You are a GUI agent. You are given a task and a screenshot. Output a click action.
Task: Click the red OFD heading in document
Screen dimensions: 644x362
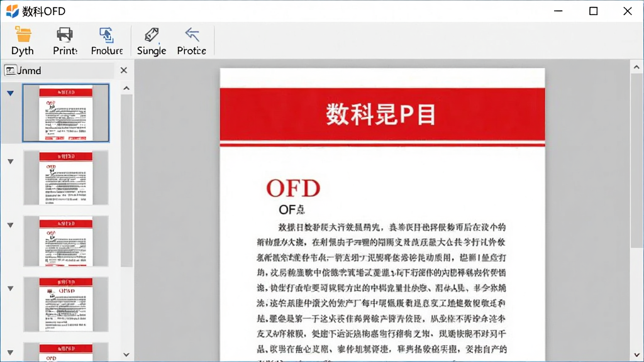coord(293,189)
